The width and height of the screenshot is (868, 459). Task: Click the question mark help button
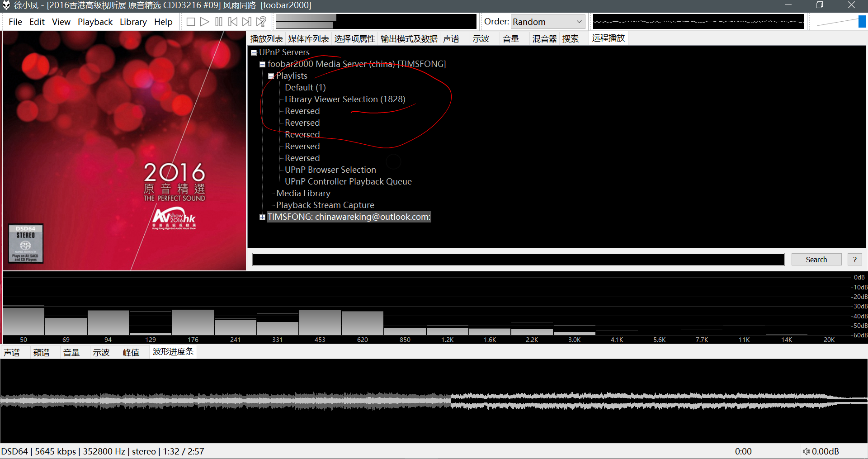854,259
